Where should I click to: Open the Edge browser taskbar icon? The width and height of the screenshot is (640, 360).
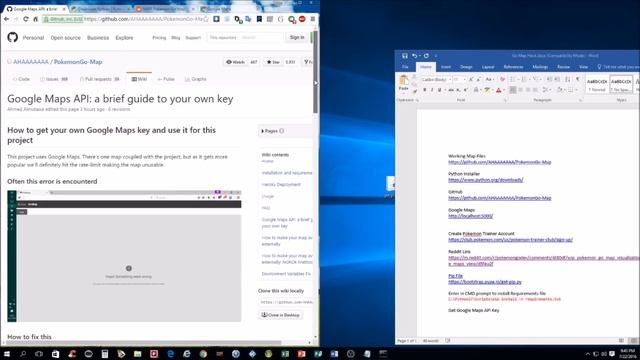tap(170, 354)
